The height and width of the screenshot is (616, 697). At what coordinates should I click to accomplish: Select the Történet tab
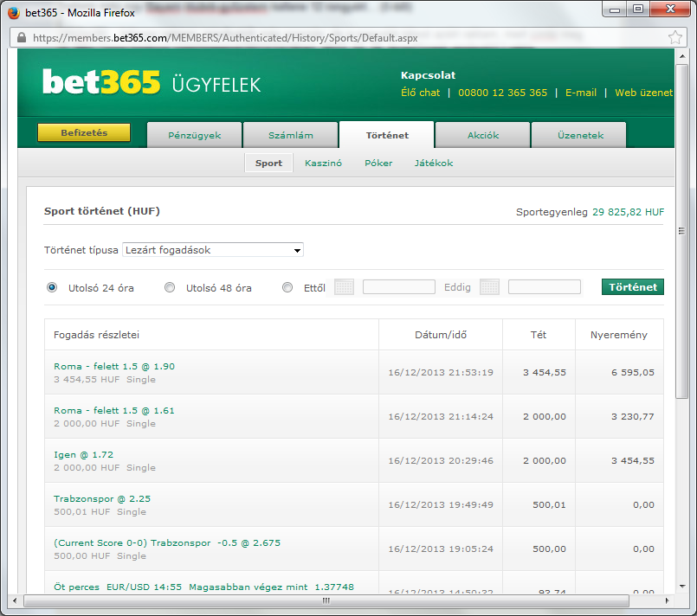click(x=387, y=135)
